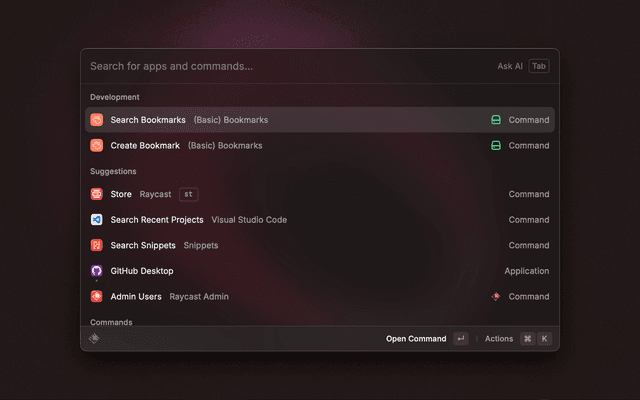Focus the search for apps and commands field
This screenshot has width=640, height=400.
(x=280, y=66)
